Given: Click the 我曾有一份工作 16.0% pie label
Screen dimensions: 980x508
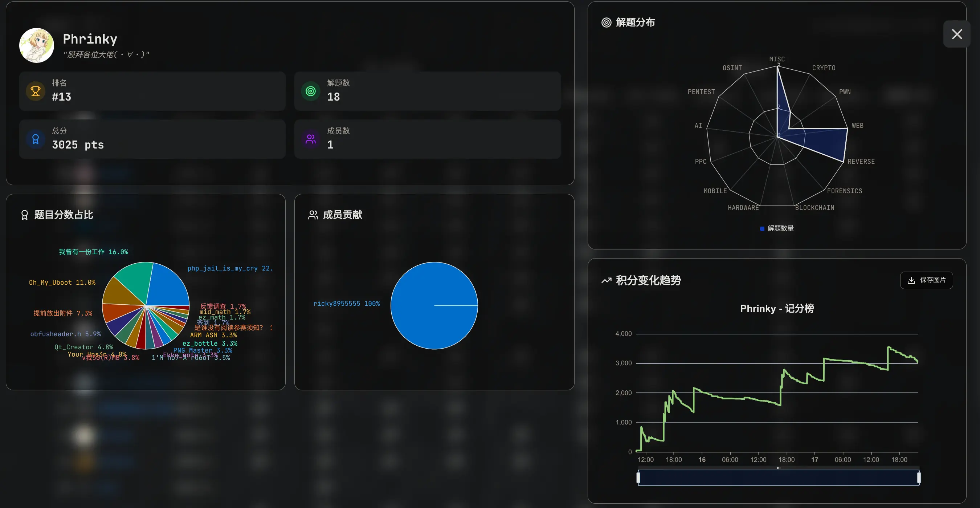Looking at the screenshot, I should pos(94,252).
